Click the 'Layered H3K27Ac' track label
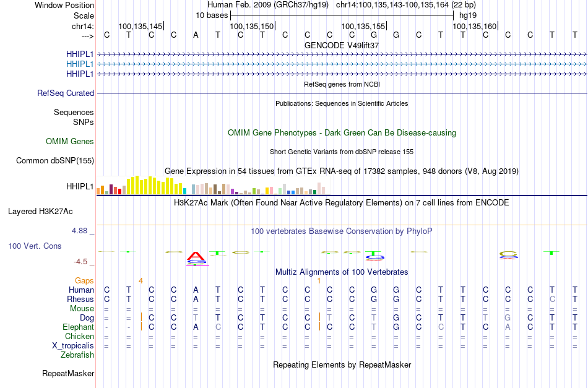 tap(40, 212)
